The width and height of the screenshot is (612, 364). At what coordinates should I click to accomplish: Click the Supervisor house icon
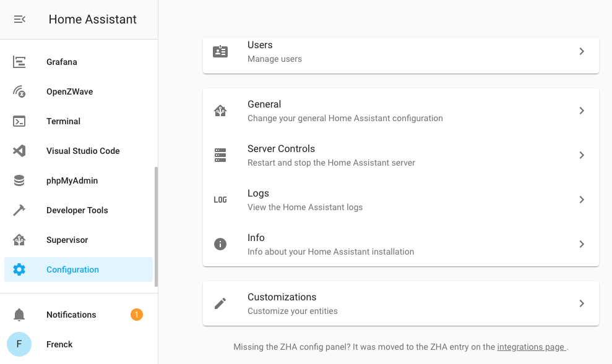[x=19, y=240]
